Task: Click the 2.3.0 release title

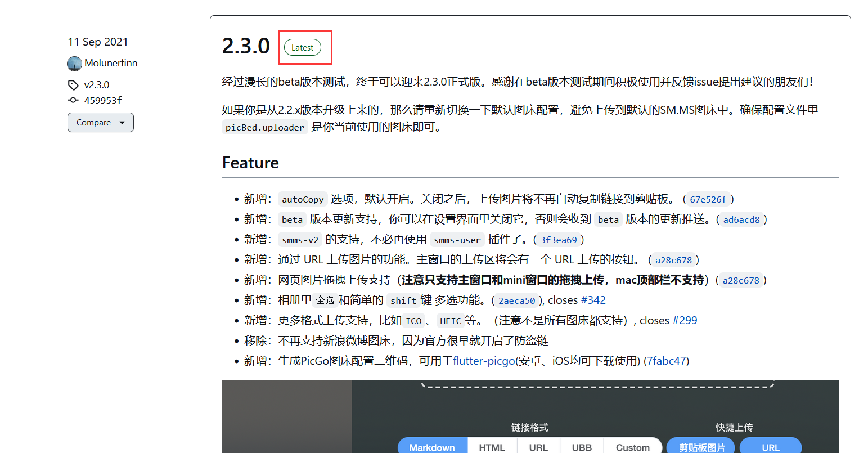Action: [x=246, y=46]
